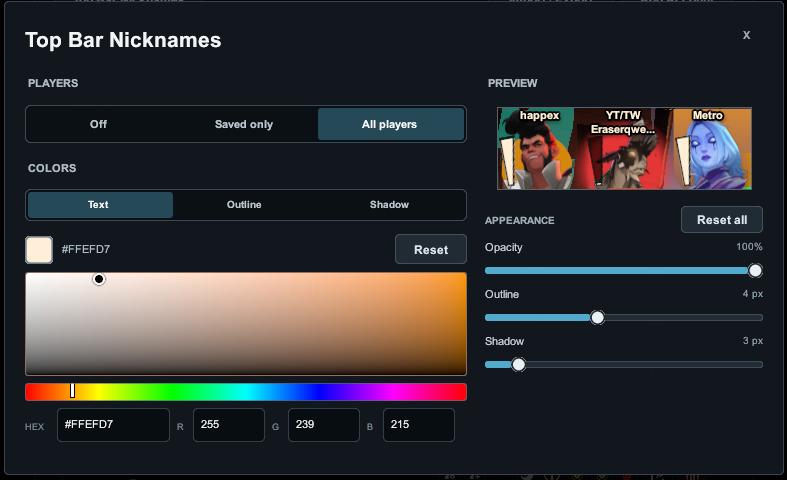Image resolution: width=787 pixels, height=480 pixels.
Task: Choose the All players option
Action: (x=390, y=124)
